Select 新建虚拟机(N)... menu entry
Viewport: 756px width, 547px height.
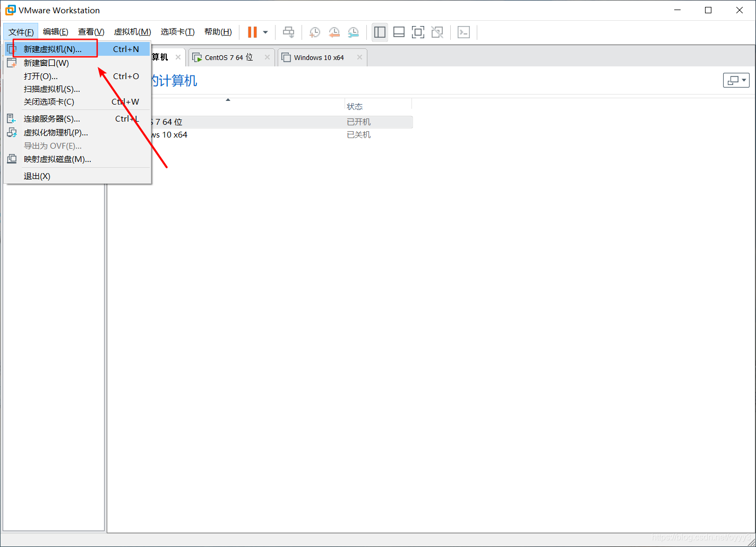(77, 49)
